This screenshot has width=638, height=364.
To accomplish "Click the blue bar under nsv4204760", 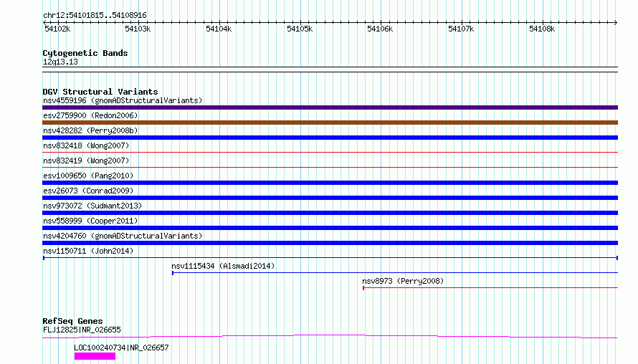I will 330,243.
